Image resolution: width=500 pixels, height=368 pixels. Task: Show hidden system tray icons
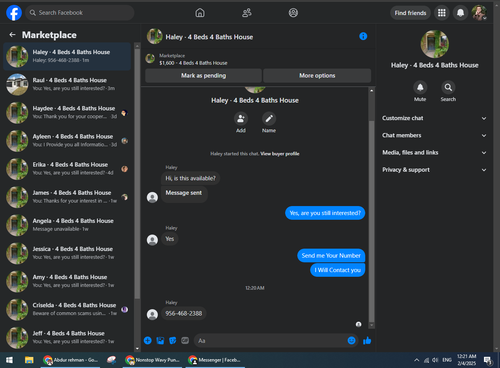click(417, 360)
